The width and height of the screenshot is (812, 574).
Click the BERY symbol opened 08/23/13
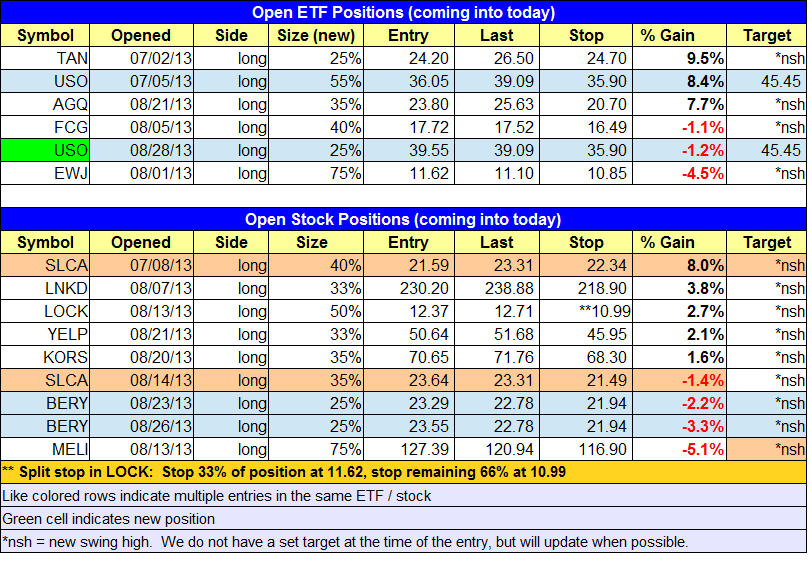point(45,403)
